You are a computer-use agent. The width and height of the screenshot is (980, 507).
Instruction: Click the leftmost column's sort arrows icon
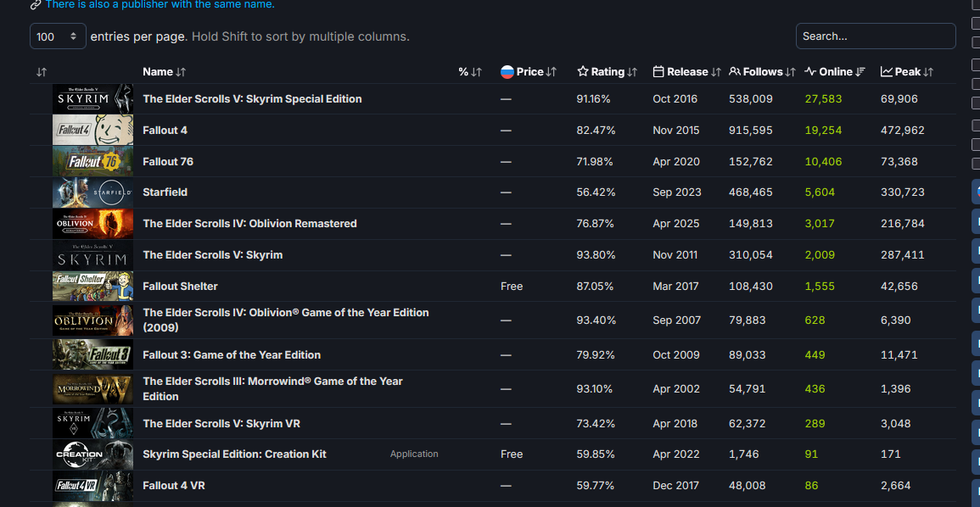pyautogui.click(x=42, y=72)
